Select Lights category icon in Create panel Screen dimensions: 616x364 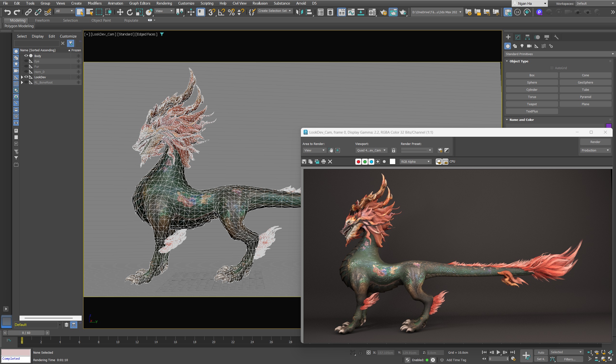coord(522,46)
